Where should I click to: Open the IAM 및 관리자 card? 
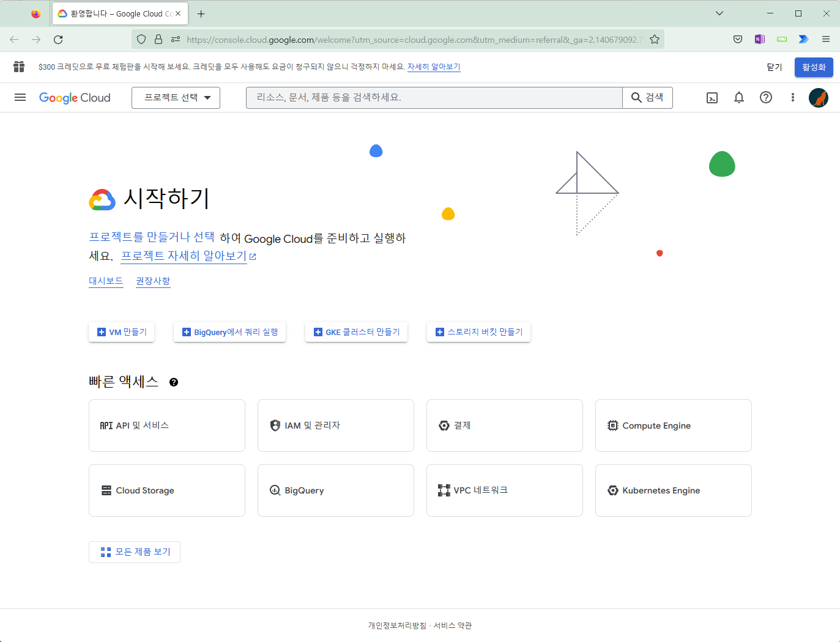click(336, 426)
